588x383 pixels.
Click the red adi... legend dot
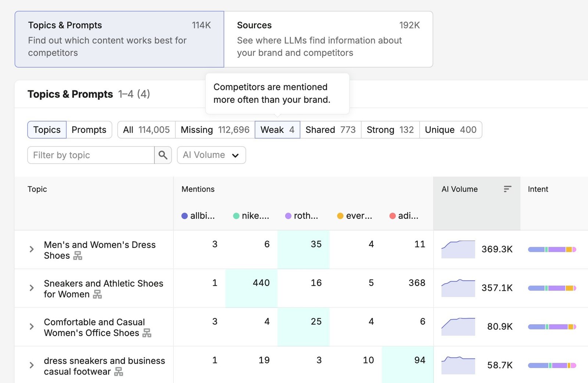pos(392,216)
